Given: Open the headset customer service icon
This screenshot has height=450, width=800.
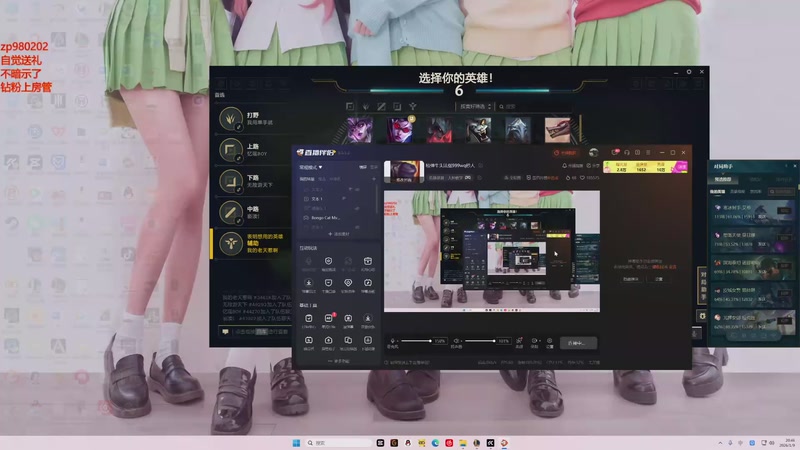Looking at the screenshot, I should click(x=627, y=153).
